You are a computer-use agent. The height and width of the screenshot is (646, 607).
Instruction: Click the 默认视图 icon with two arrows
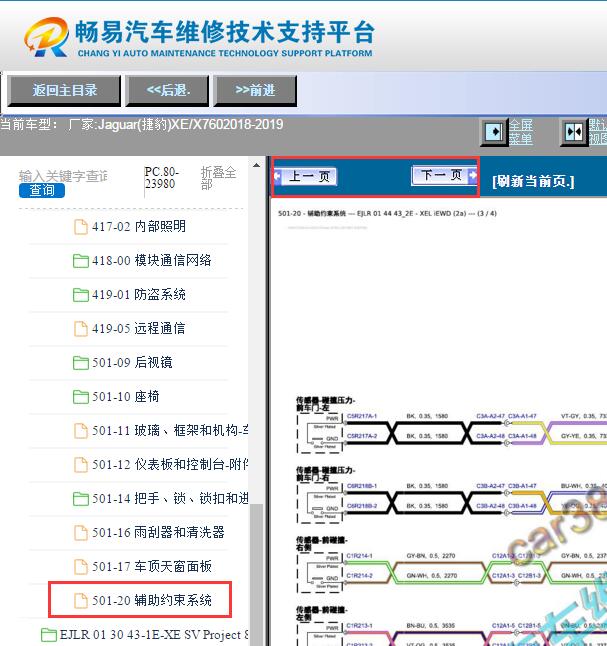pos(574,133)
